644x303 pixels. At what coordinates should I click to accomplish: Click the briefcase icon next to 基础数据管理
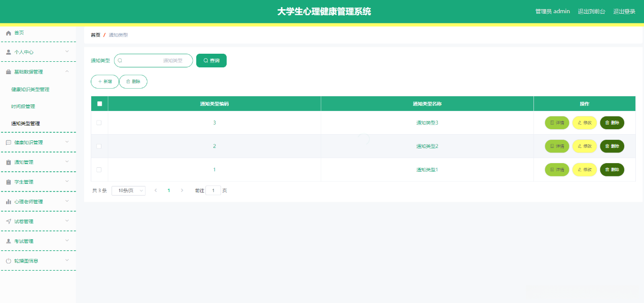tap(8, 72)
